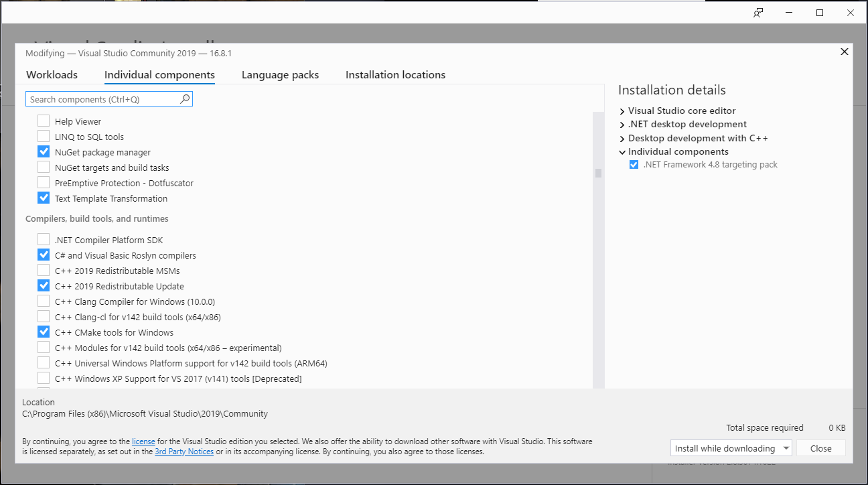This screenshot has width=868, height=485.
Task: Open the license link
Action: (x=143, y=441)
